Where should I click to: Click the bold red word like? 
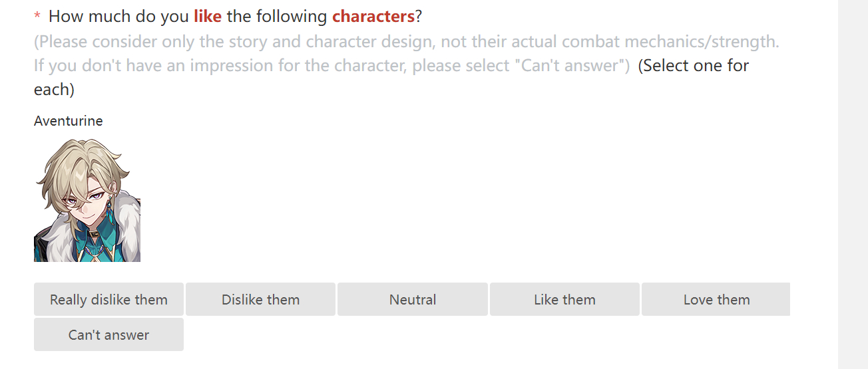(207, 16)
